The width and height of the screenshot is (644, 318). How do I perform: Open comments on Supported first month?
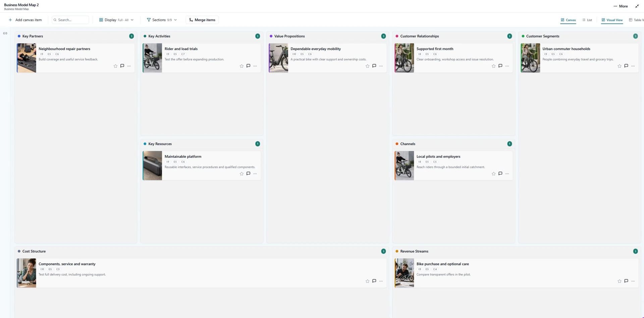click(500, 66)
